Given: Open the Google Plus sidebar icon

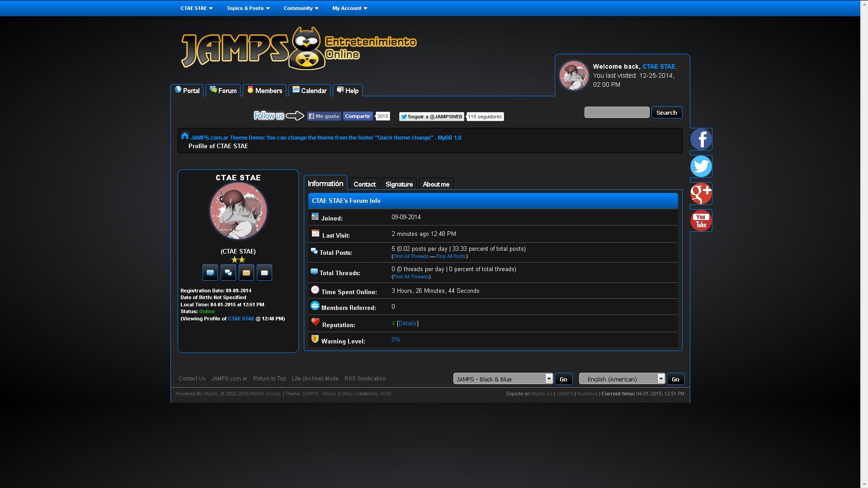Looking at the screenshot, I should point(701,193).
